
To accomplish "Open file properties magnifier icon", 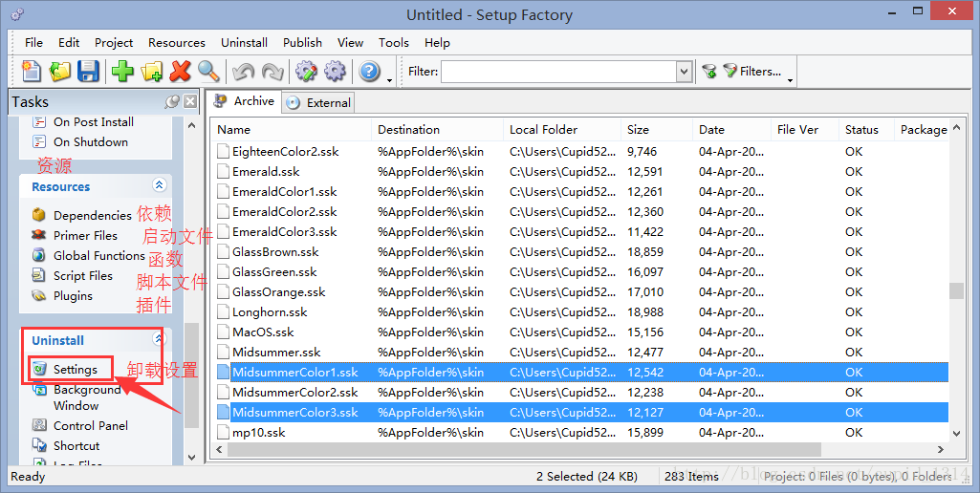I will tap(208, 72).
